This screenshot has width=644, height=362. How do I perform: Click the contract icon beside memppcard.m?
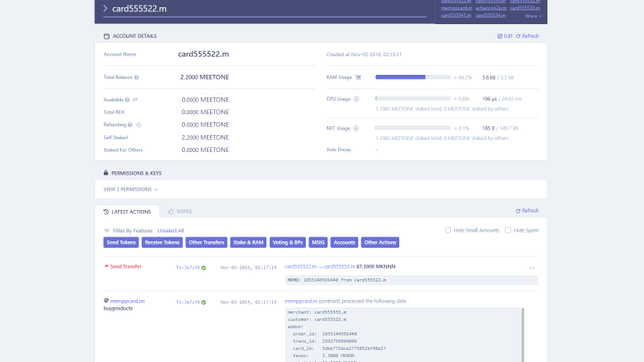[106, 300]
